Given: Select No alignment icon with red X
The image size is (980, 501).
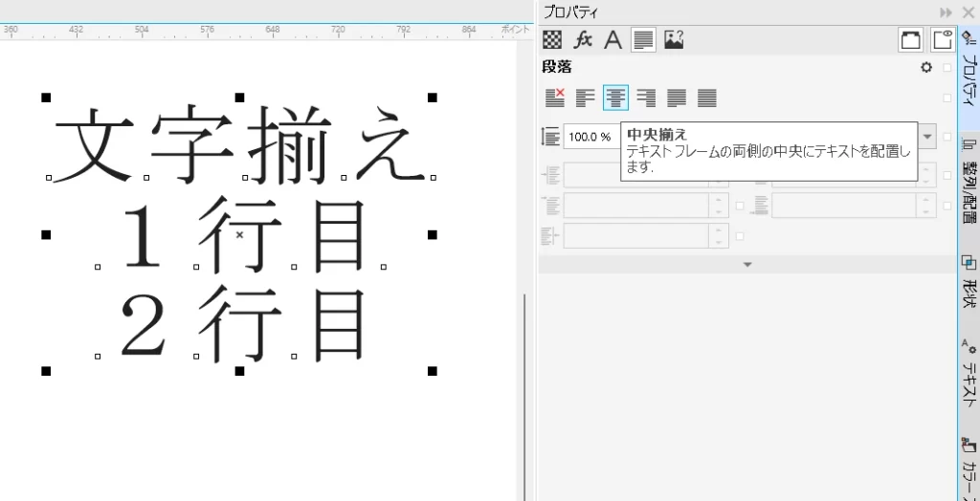Looking at the screenshot, I should (554, 98).
